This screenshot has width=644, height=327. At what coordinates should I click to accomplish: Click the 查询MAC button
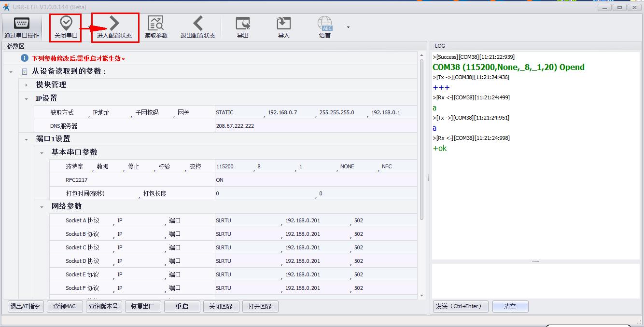pos(65,306)
